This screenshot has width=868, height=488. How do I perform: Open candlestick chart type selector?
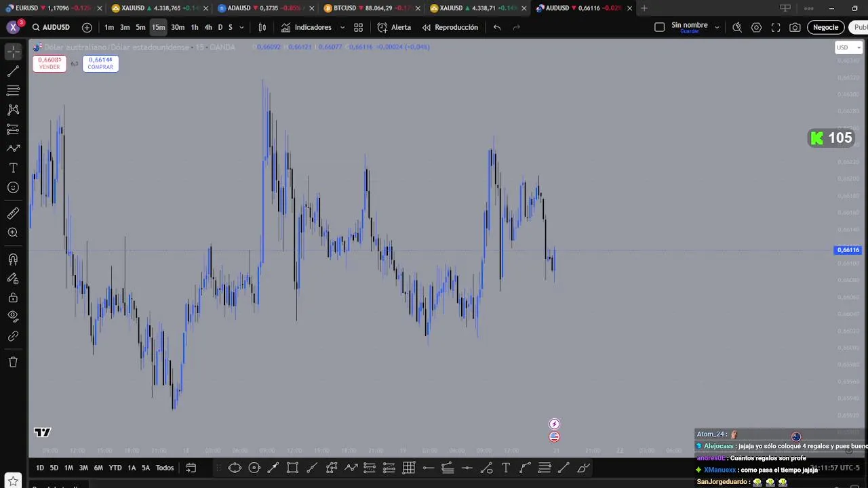262,27
